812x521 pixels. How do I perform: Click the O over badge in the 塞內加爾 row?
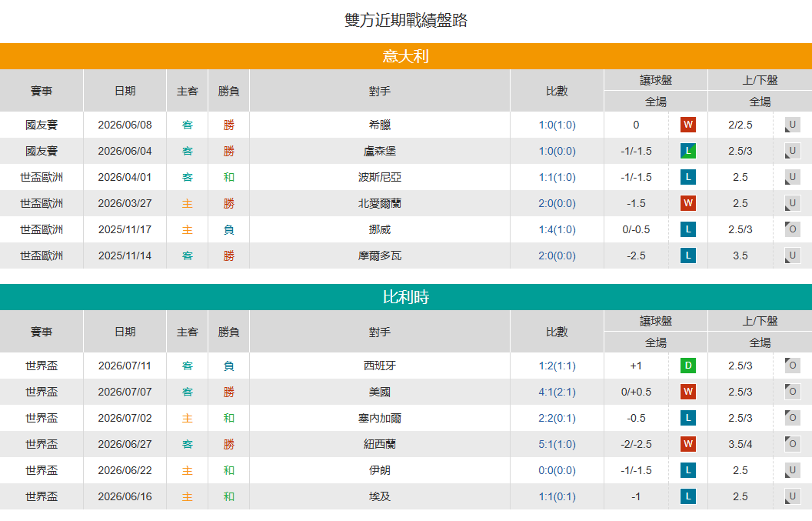pyautogui.click(x=792, y=418)
